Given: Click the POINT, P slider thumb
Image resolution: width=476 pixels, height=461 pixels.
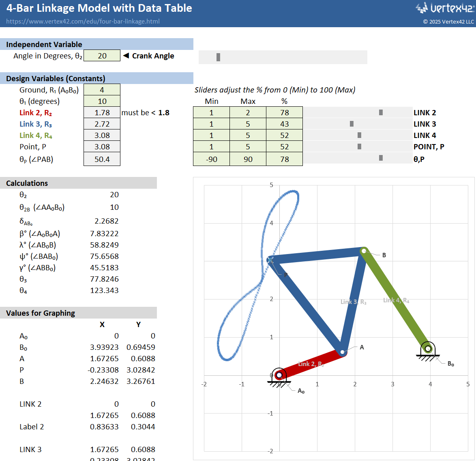Looking at the screenshot, I should click(359, 146).
